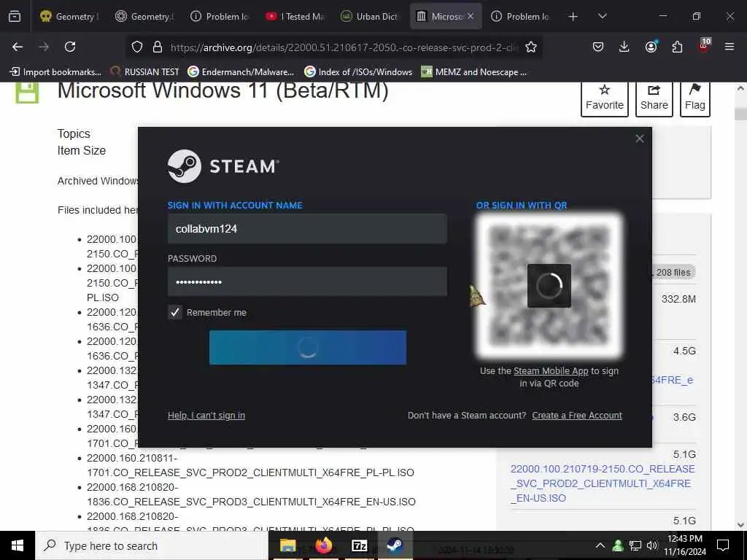Open MEMZ and Noescape bookmark

[x=474, y=72]
